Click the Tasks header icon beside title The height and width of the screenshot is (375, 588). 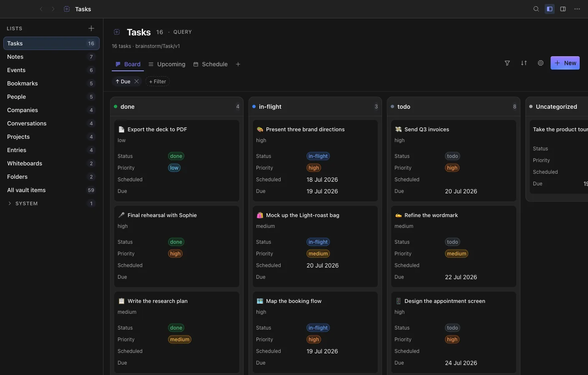(x=117, y=32)
